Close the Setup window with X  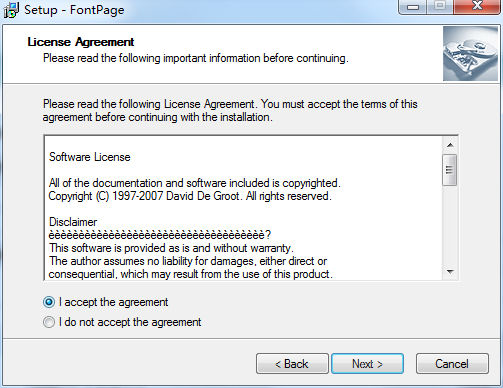477,7
